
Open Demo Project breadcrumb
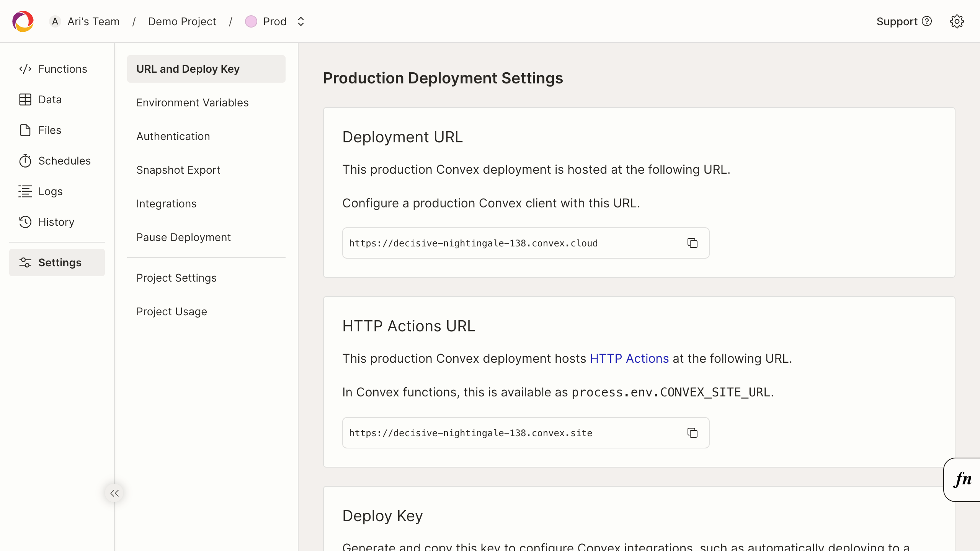point(182,21)
